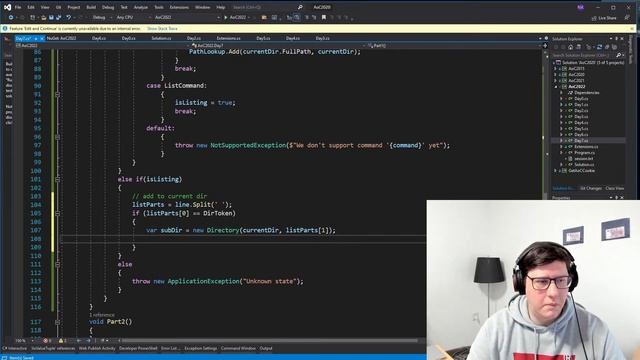The height and width of the screenshot is (360, 640).
Task: Open the Debug menu
Action: [x=108, y=7]
